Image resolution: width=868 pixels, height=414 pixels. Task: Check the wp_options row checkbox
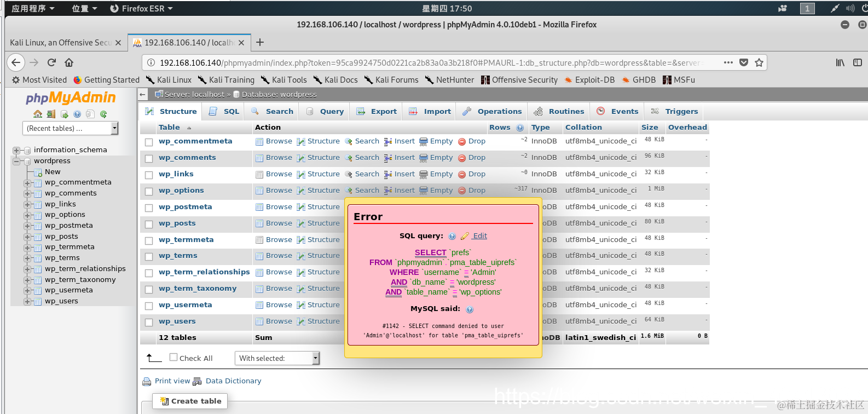tap(149, 191)
